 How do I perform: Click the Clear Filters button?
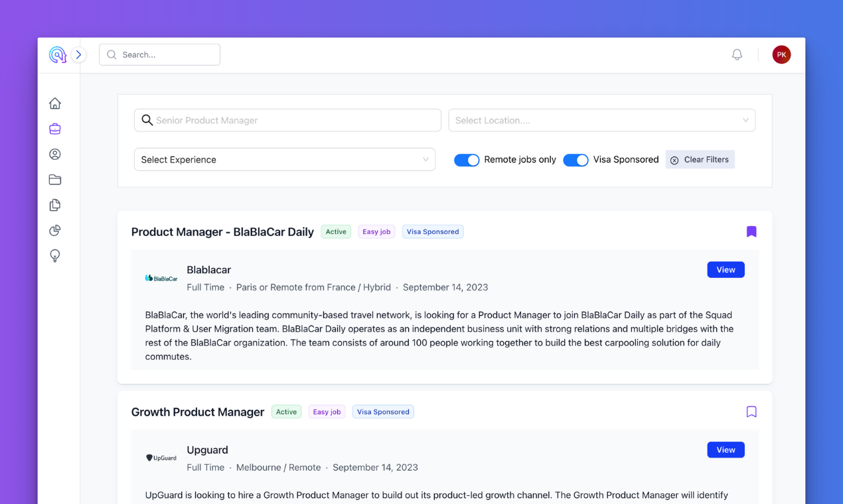click(700, 160)
